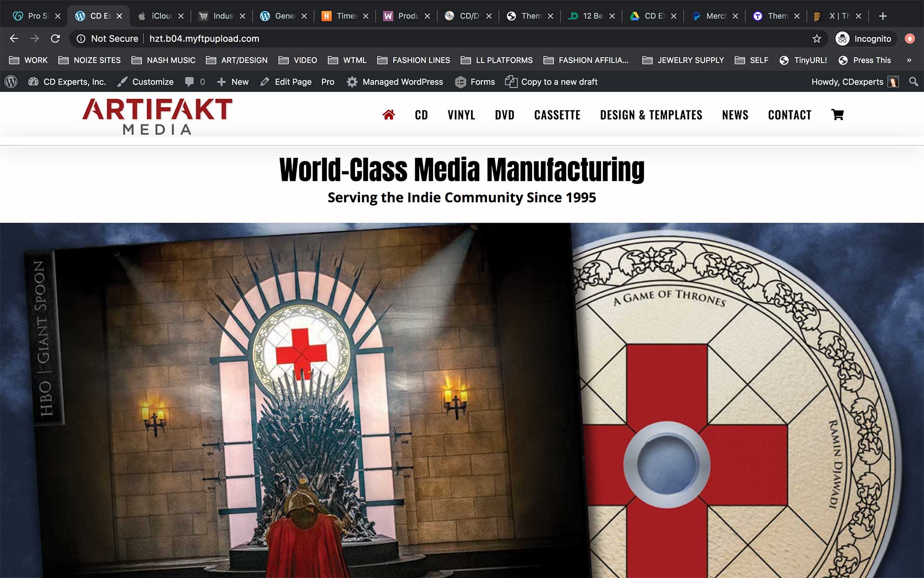Close the iCloud tab
The width and height of the screenshot is (924, 578).
(181, 16)
